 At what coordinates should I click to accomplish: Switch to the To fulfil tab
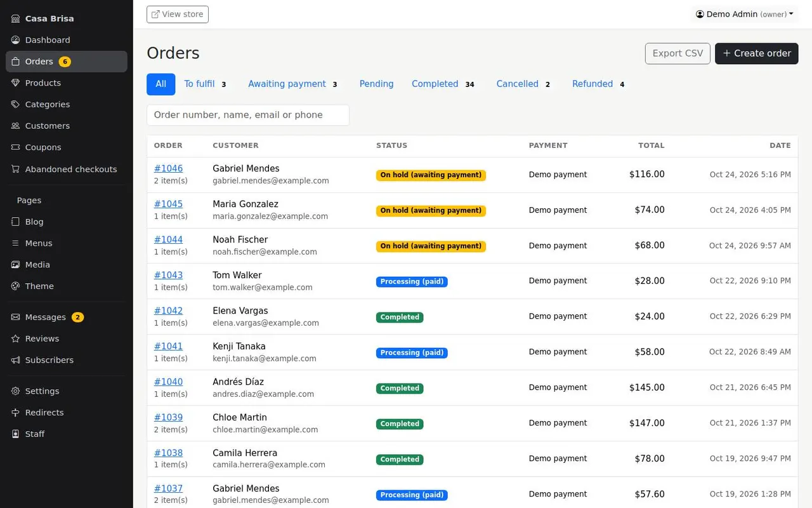coord(206,84)
